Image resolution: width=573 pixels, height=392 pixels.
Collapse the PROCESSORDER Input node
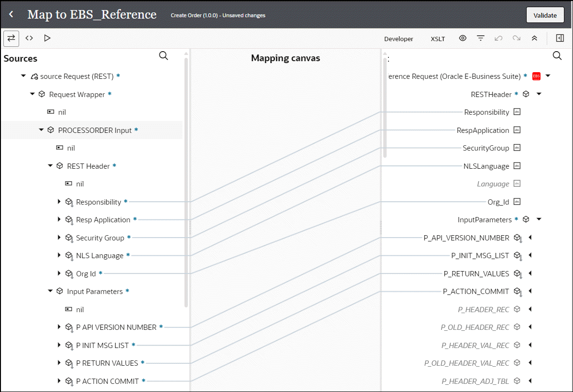coord(41,130)
